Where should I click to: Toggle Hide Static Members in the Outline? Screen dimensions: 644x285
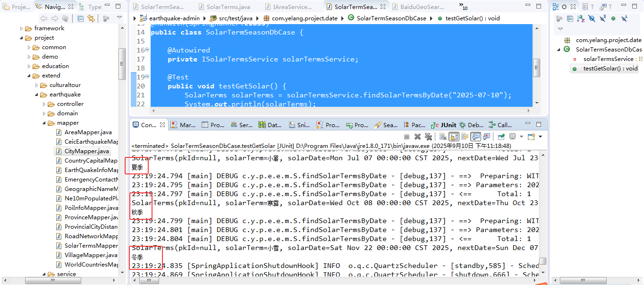(602, 18)
